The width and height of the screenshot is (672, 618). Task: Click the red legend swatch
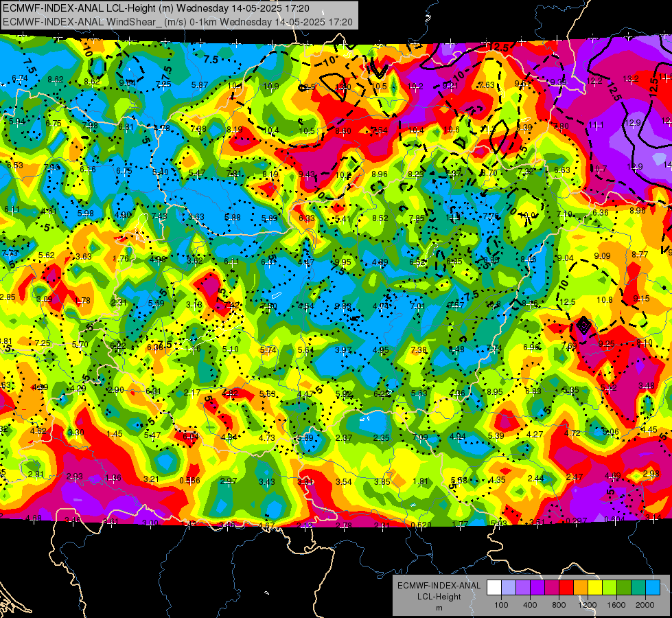566,588
